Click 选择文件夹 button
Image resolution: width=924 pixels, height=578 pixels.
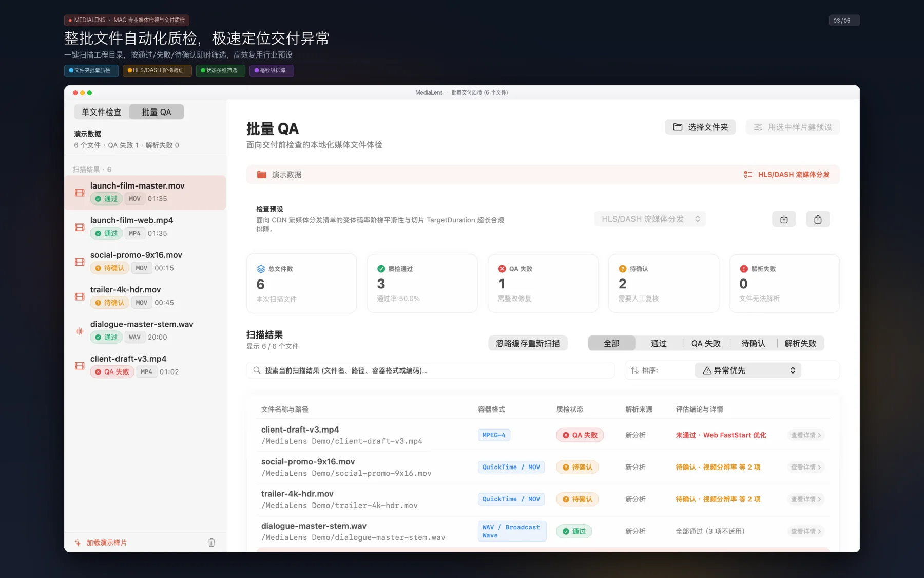[700, 127]
